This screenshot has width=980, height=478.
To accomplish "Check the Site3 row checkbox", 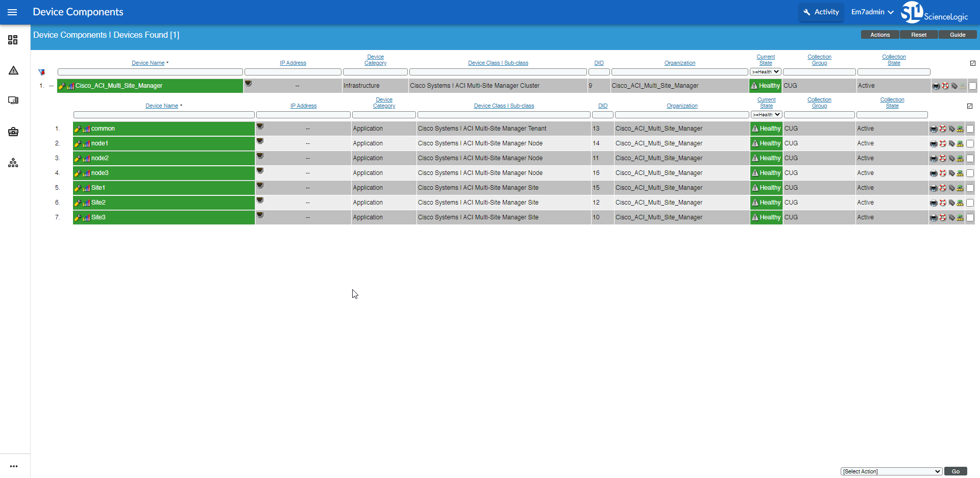I will (x=970, y=218).
